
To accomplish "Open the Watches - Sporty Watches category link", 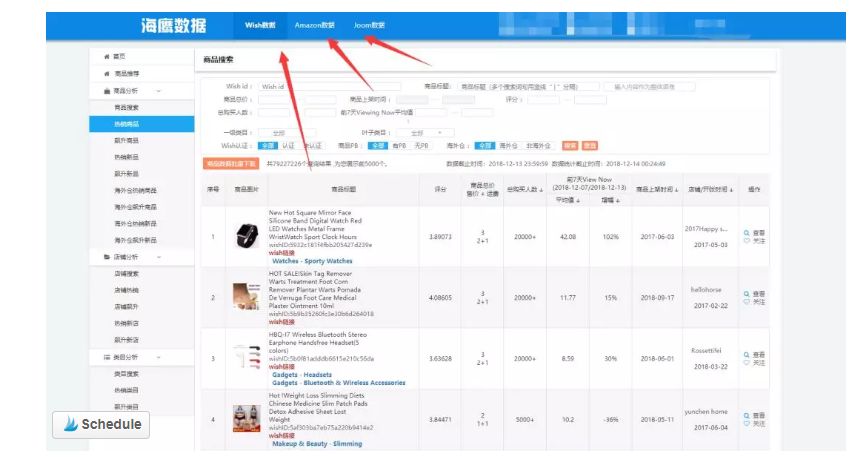I will point(312,261).
